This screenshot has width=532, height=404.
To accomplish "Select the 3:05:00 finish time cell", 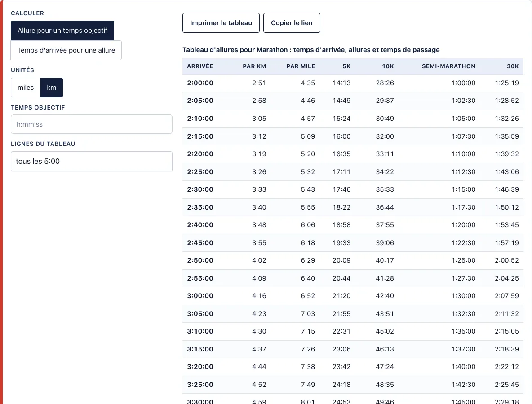I will (200, 314).
